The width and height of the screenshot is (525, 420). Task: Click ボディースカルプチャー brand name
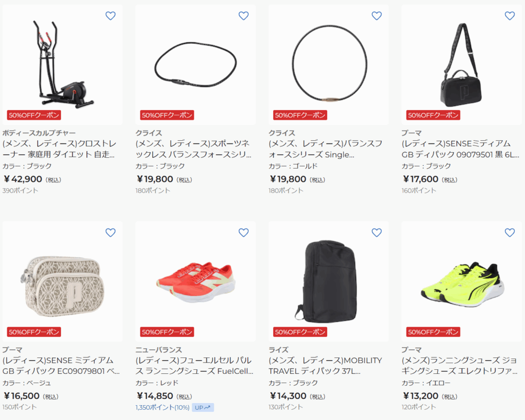point(39,133)
